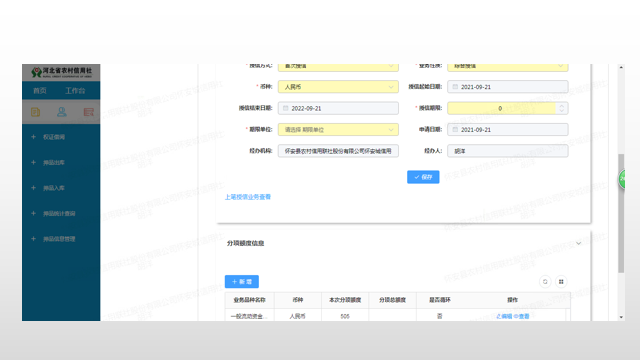Click the 保存 save button
This screenshot has height=360, width=640.
[x=423, y=177]
